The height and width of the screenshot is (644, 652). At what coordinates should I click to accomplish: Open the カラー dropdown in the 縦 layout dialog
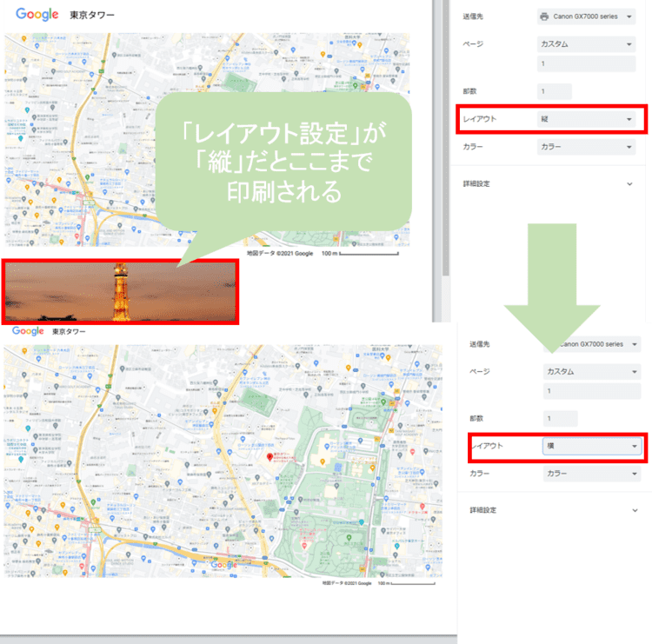[586, 147]
